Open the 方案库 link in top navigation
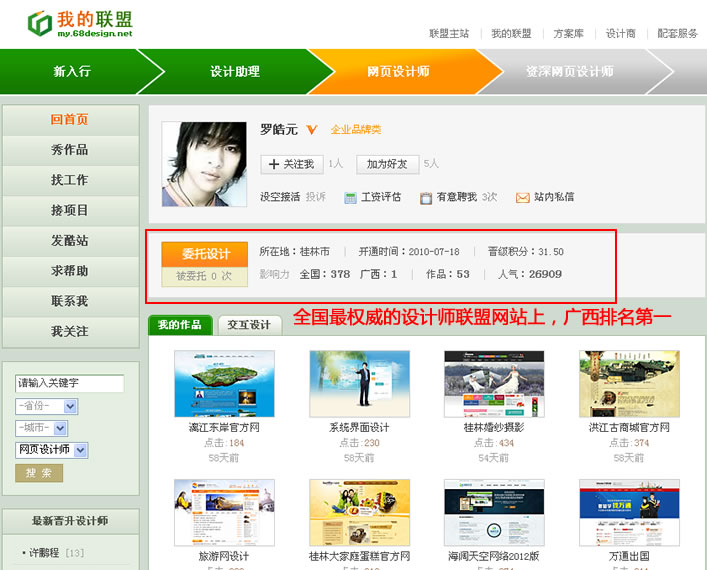The image size is (707, 570). coord(569,33)
